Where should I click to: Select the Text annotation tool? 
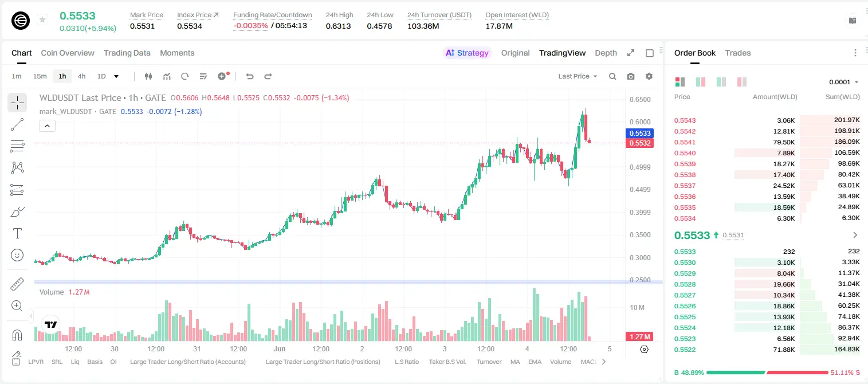pyautogui.click(x=17, y=233)
